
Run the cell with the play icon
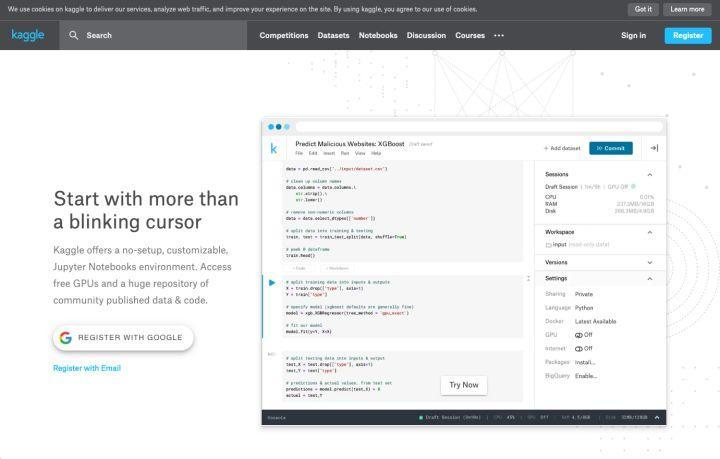point(272,283)
